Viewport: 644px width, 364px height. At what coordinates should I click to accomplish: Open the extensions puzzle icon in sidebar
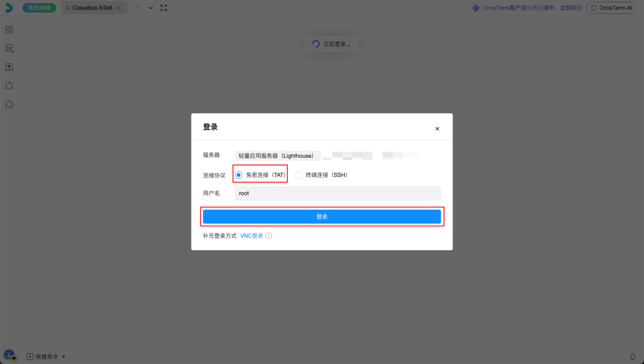tap(9, 104)
